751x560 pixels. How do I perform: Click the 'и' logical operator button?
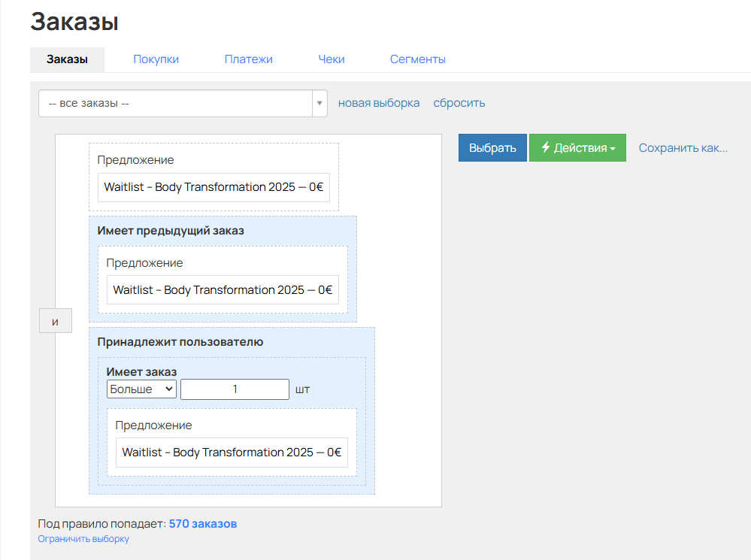coord(55,321)
